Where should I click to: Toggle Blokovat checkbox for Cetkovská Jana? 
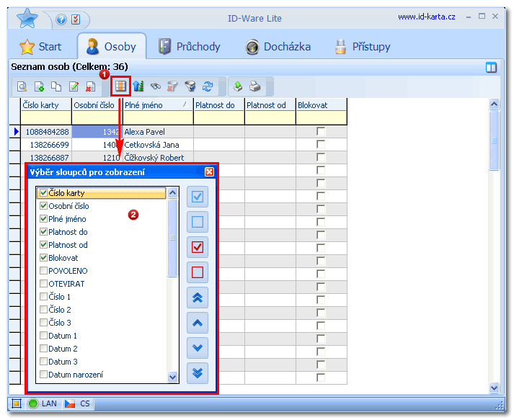coord(321,144)
